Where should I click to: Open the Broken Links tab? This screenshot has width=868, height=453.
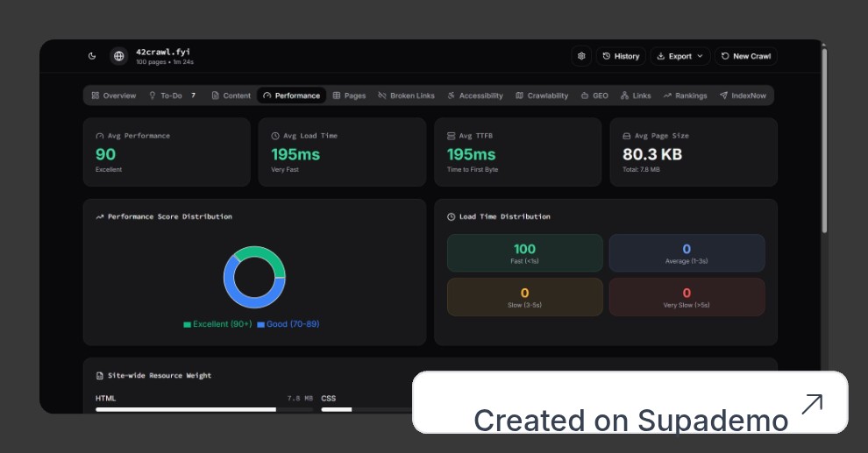[x=406, y=96]
